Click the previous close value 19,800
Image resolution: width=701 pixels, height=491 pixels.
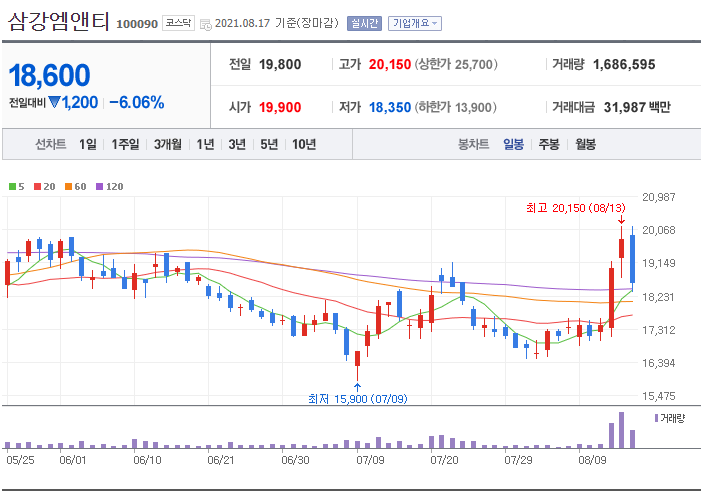click(280, 64)
